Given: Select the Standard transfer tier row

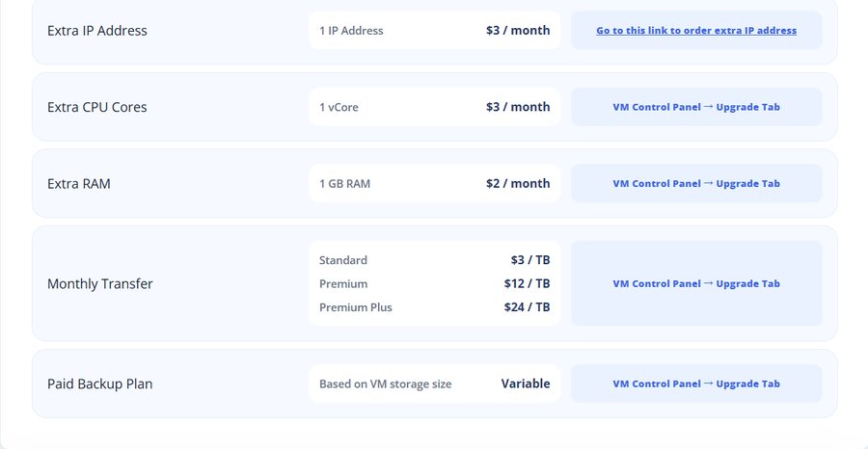Looking at the screenshot, I should point(435,260).
